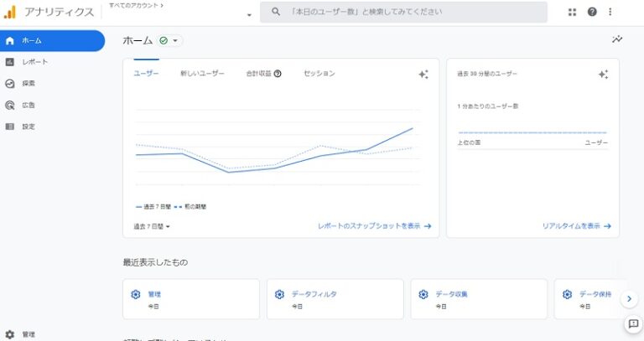Expand the account selector dropdown arrow
The width and height of the screenshot is (644, 341).
249,16
